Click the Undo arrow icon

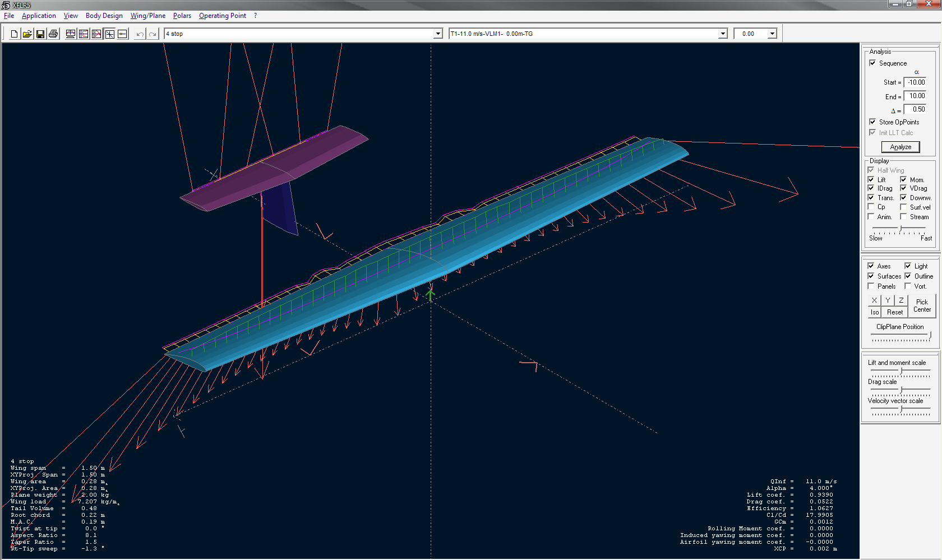pyautogui.click(x=140, y=34)
